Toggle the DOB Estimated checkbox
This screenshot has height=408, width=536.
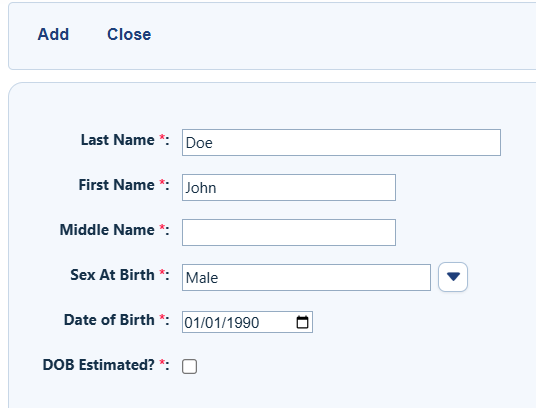tap(189, 366)
